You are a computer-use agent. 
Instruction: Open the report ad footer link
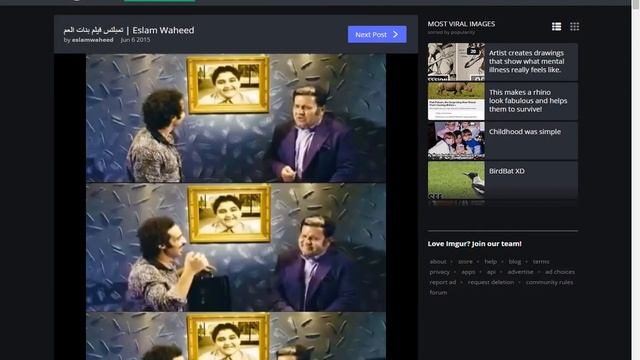pos(442,282)
